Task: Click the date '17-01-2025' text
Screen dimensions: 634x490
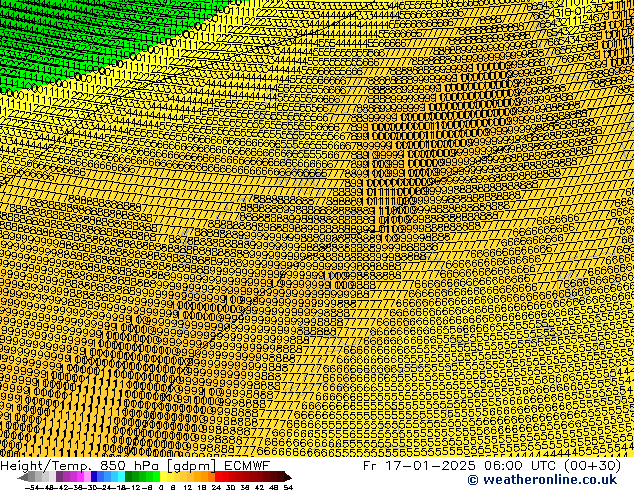Action: pyautogui.click(x=430, y=465)
